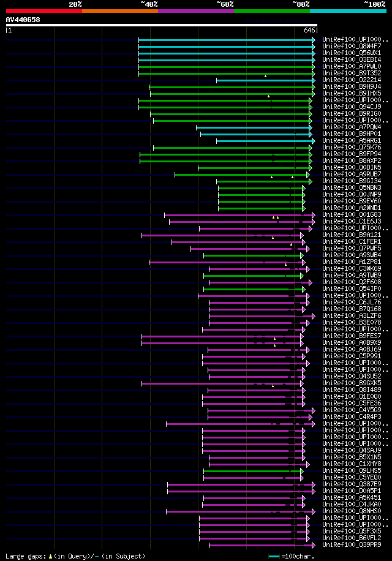Screen dimensions: 392x561
Task: Select the UniRef100_Q54IP0 label
Action: 352,288
